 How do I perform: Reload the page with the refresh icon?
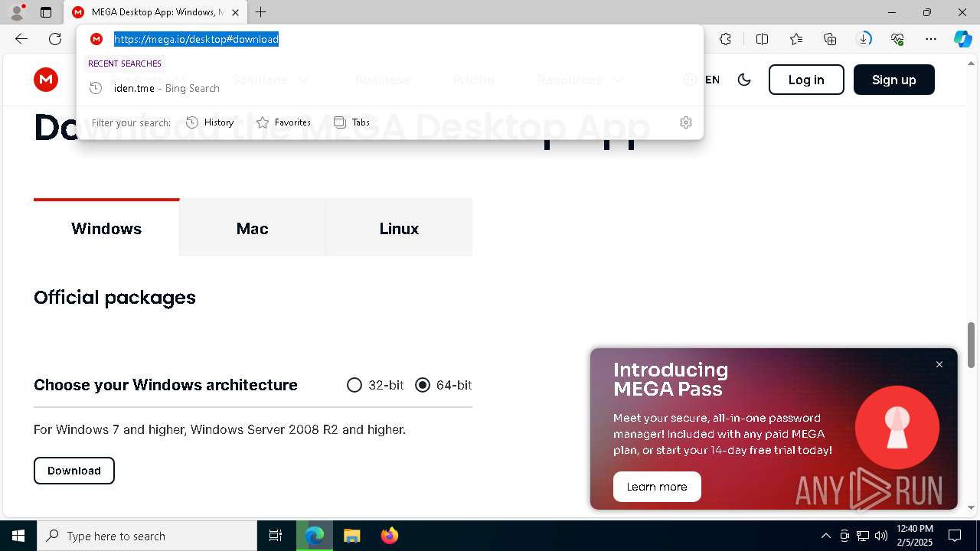(x=55, y=39)
